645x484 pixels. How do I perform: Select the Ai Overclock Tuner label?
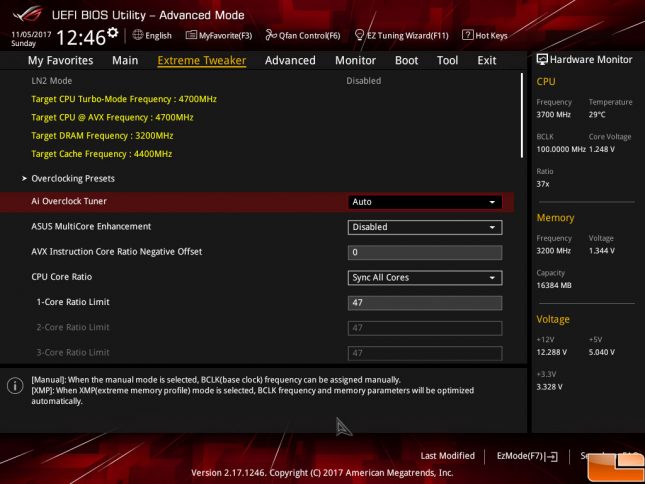69,201
